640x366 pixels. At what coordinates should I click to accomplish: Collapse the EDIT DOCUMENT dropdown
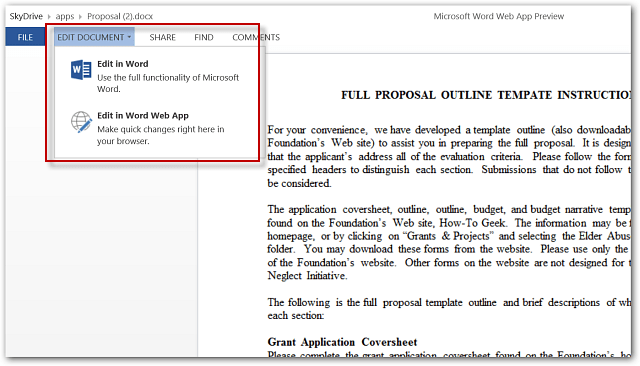click(94, 37)
